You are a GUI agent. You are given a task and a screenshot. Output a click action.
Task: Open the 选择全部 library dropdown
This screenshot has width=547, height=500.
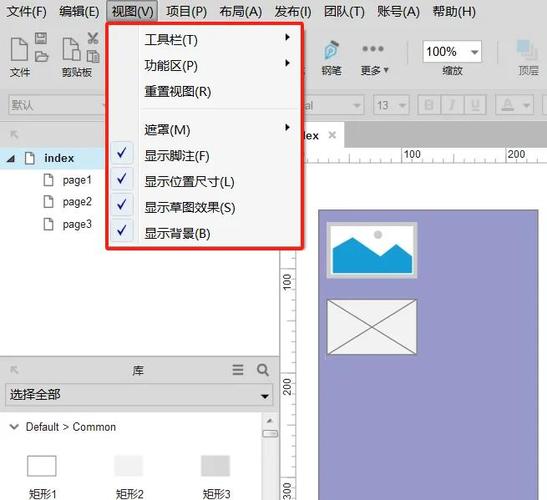pyautogui.click(x=139, y=395)
